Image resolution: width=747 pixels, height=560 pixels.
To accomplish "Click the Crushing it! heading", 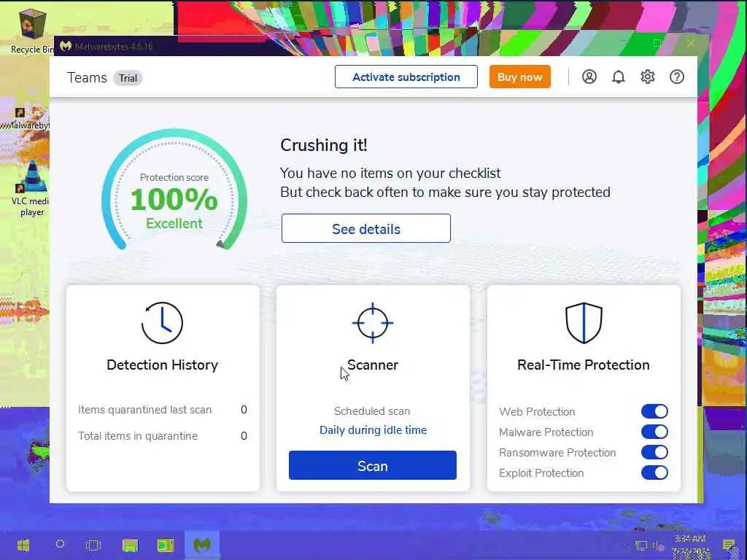I will [x=323, y=145].
